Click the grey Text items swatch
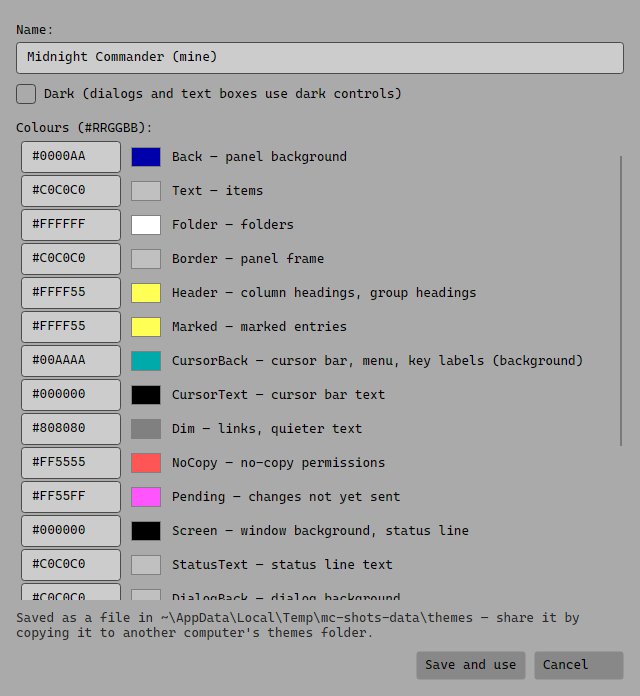The width and height of the screenshot is (640, 696). (x=146, y=191)
